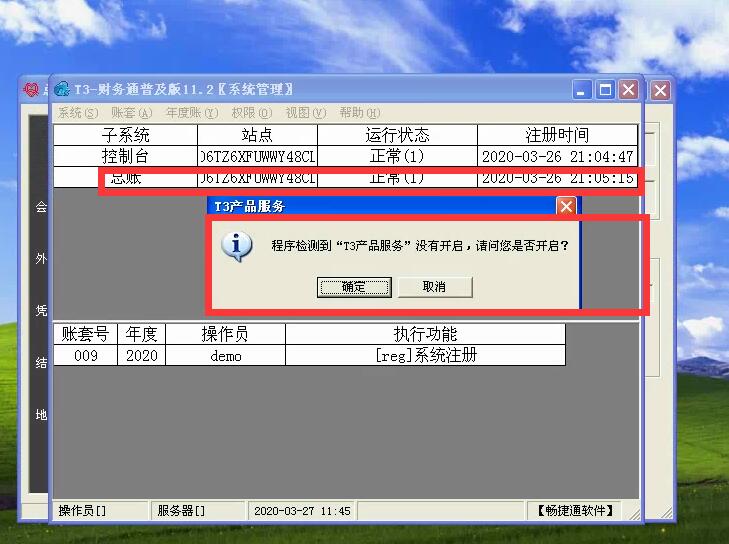Screen dimensions: 729x544
Task: Click the 取消 button in dialog
Action: point(435,287)
